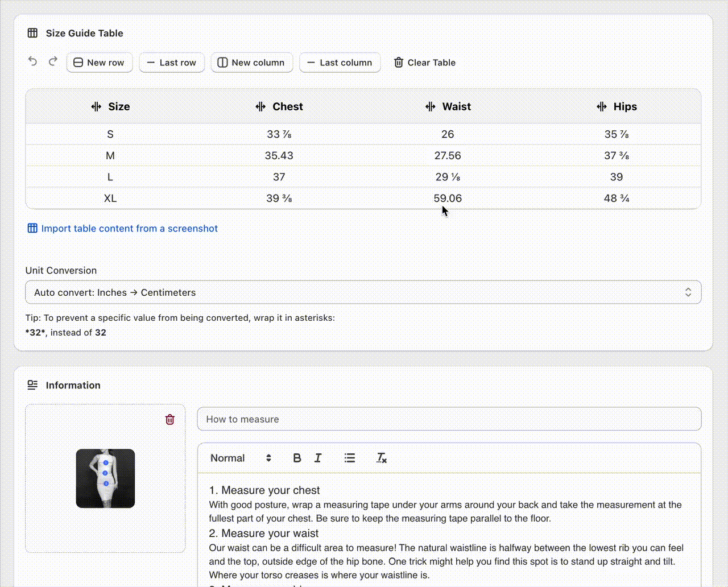The width and height of the screenshot is (728, 587).
Task: Add a new column to the table
Action: 251,63
